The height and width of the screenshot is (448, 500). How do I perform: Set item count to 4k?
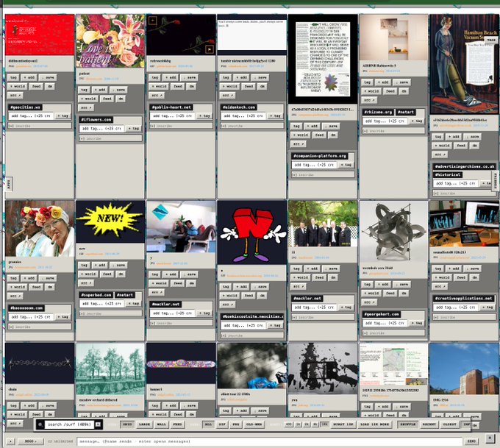pos(315,424)
